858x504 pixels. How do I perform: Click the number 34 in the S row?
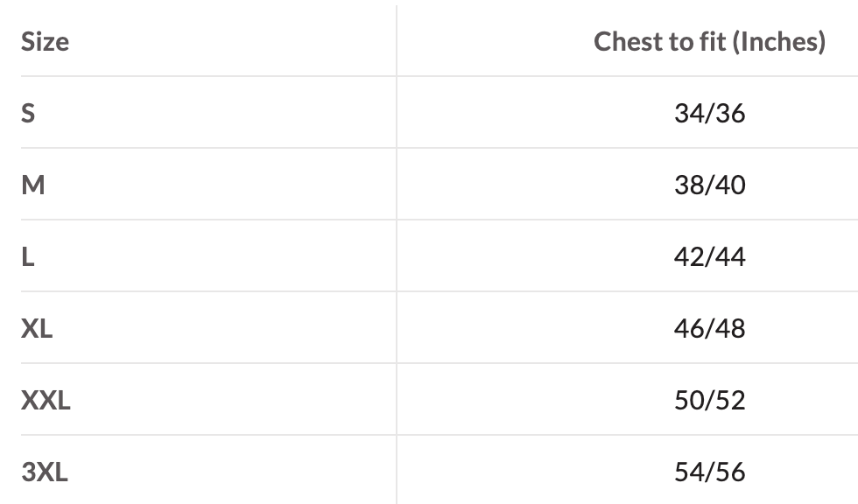coord(690,113)
